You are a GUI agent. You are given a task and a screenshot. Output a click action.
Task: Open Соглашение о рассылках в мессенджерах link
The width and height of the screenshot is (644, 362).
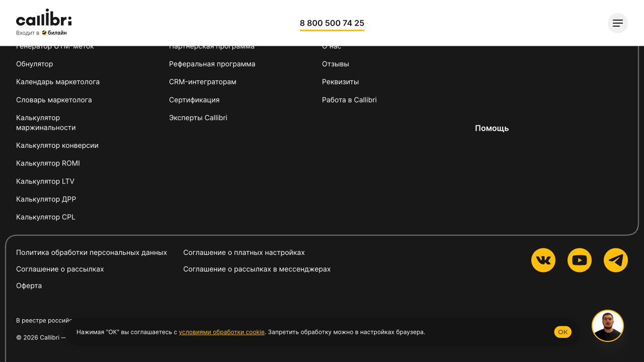click(x=257, y=269)
